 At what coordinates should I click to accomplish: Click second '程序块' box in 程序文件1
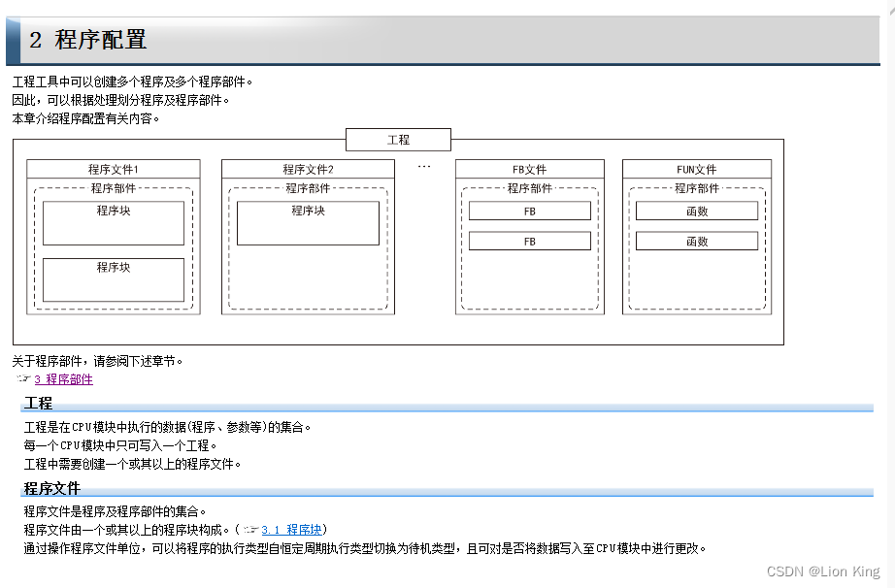tap(114, 279)
